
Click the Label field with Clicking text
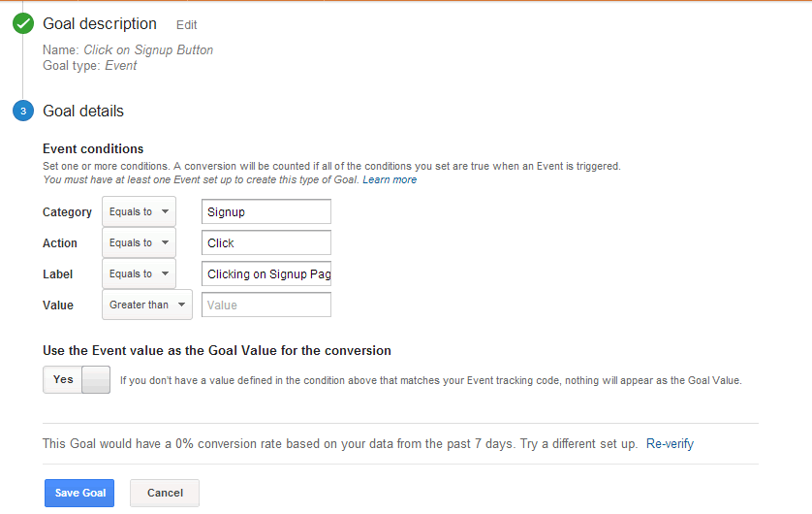[x=266, y=273]
